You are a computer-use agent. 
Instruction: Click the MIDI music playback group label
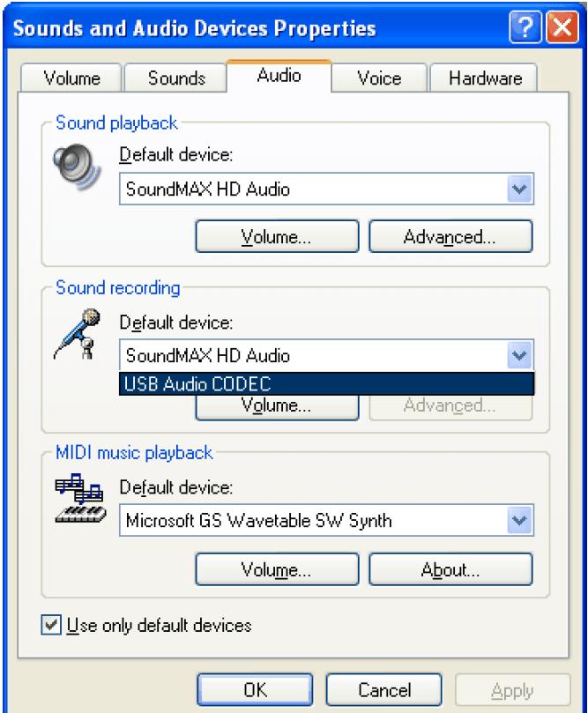134,453
